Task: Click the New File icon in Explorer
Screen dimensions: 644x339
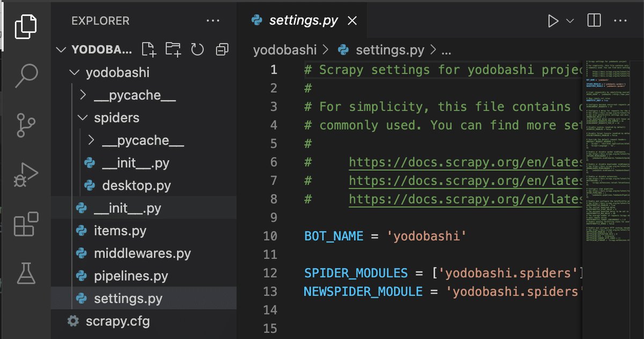Action: coord(149,50)
